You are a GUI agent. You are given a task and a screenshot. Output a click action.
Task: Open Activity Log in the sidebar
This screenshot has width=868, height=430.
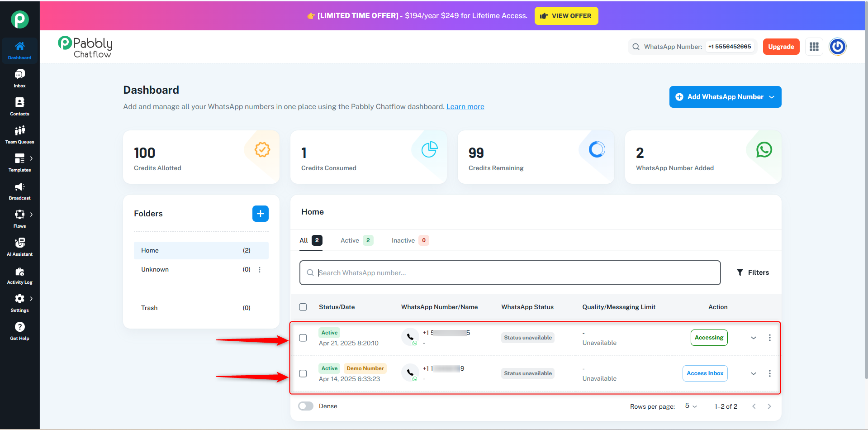19,275
